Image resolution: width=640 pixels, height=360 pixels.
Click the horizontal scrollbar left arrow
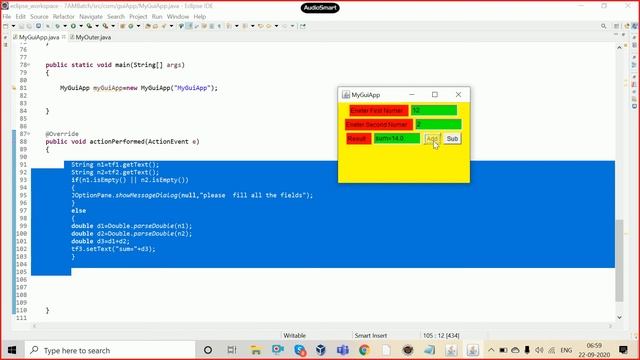35,326
